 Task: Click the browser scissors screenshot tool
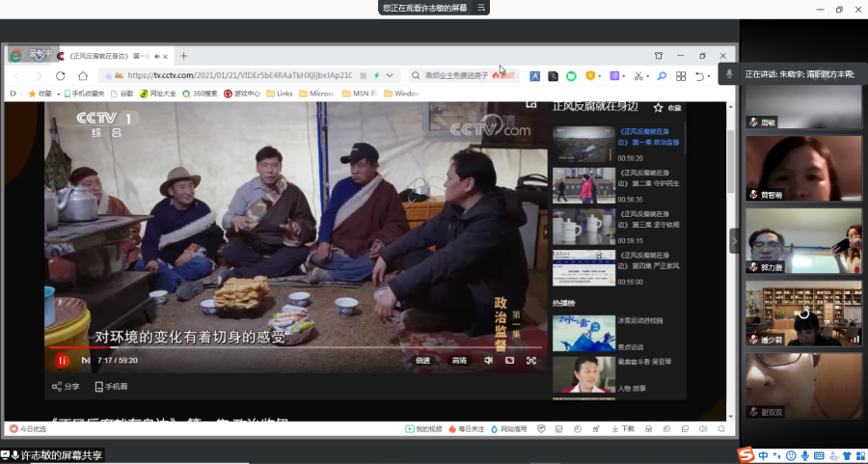tap(639, 75)
